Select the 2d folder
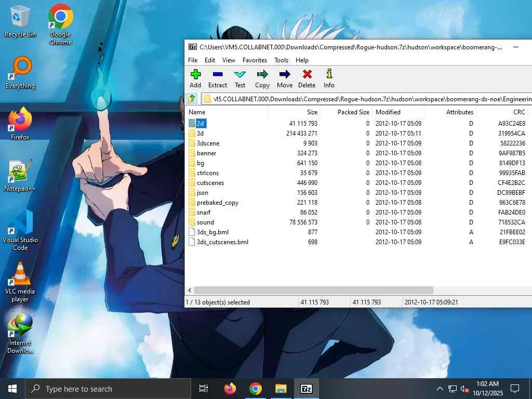The height and width of the screenshot is (399, 532). click(x=200, y=124)
